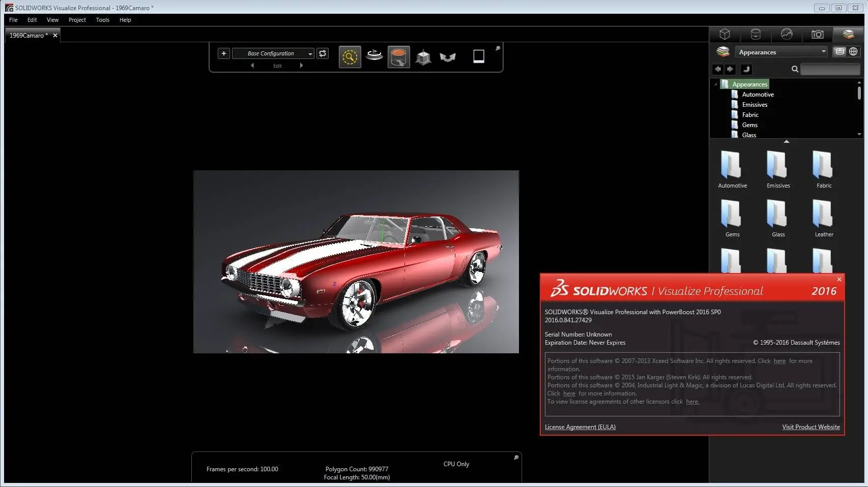Add a new configuration with plus button
868x487 pixels.
click(x=224, y=53)
